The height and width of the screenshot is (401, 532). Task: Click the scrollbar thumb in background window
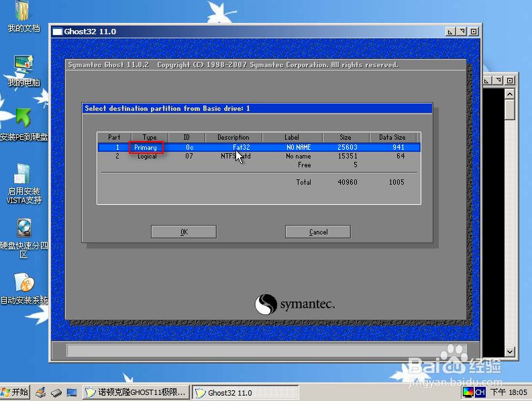[510, 109]
